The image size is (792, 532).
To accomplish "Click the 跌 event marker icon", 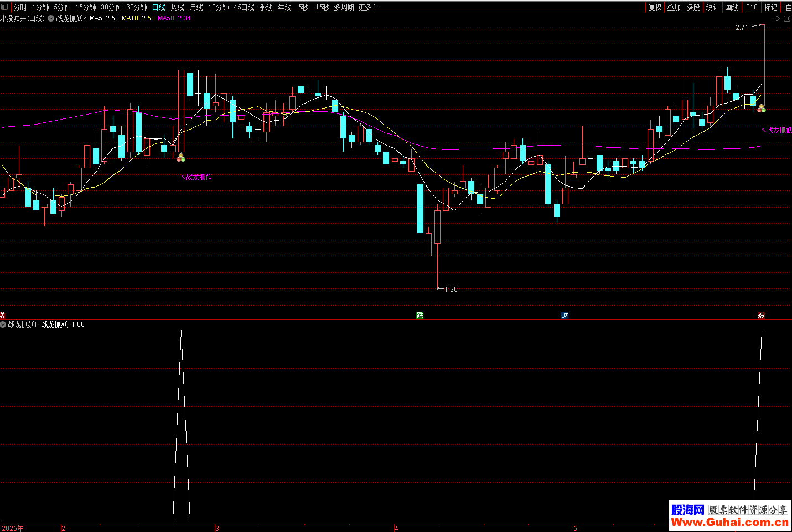I will (420, 316).
